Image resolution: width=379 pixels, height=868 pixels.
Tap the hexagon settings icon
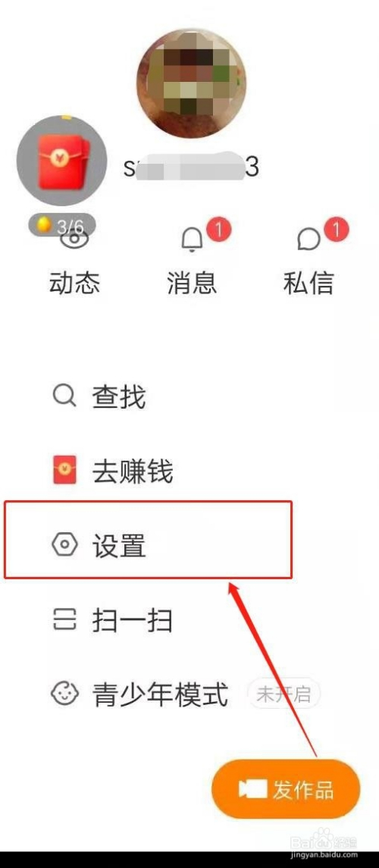(64, 545)
